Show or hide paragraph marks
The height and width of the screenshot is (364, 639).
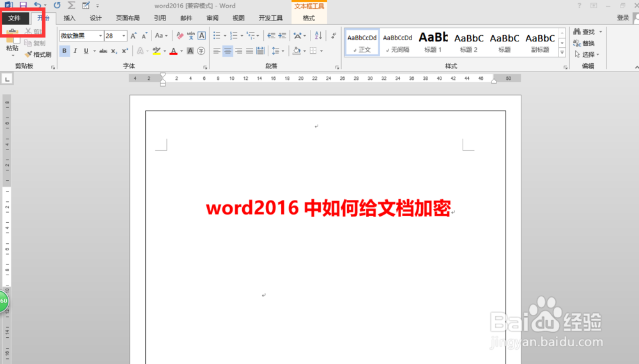point(334,36)
